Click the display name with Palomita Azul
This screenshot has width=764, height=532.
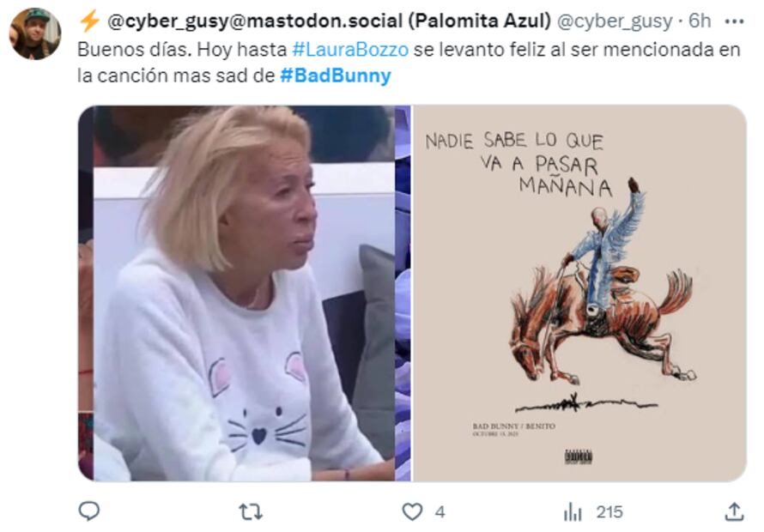[x=329, y=21]
